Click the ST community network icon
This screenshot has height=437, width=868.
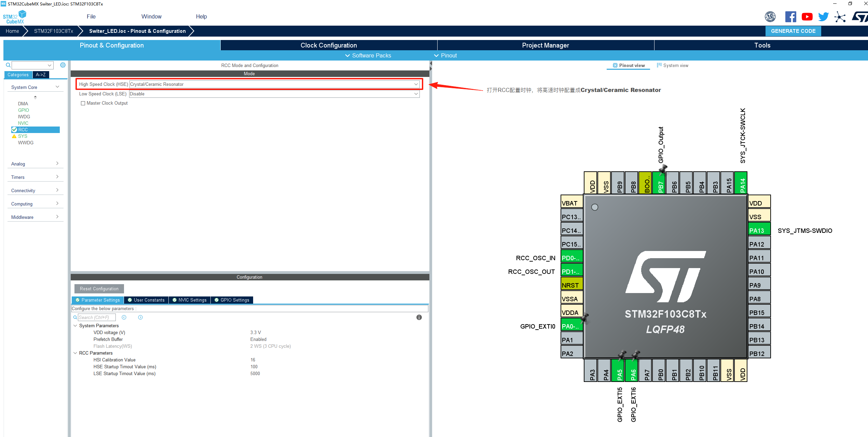[840, 17]
